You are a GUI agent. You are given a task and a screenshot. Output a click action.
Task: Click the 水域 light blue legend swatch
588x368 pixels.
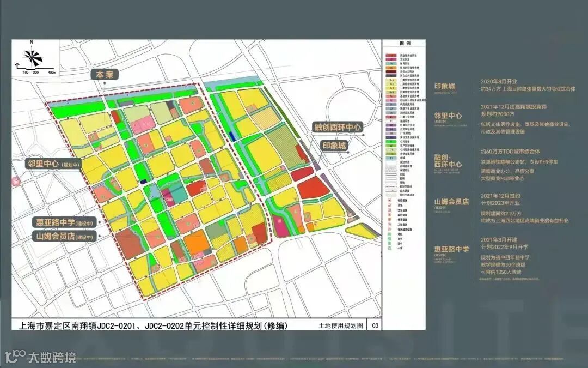(391, 158)
